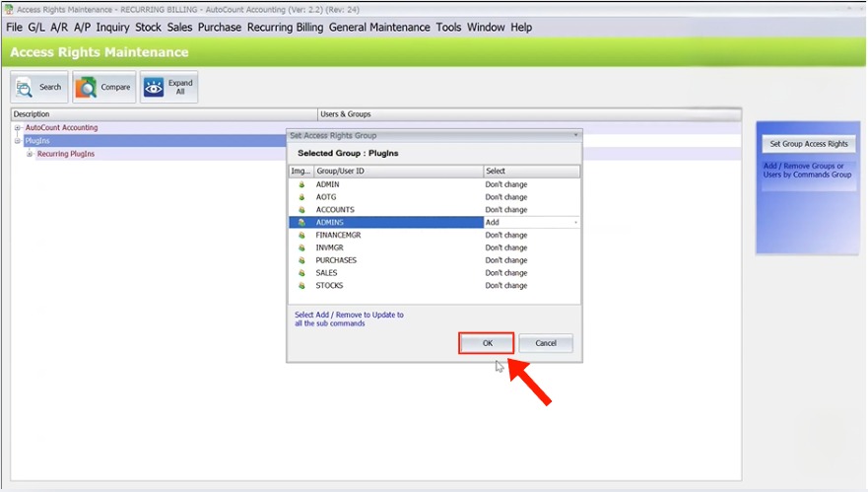Screen dimensions: 868x492
Task: Click Don't change cell for PURCHASES
Action: point(531,260)
